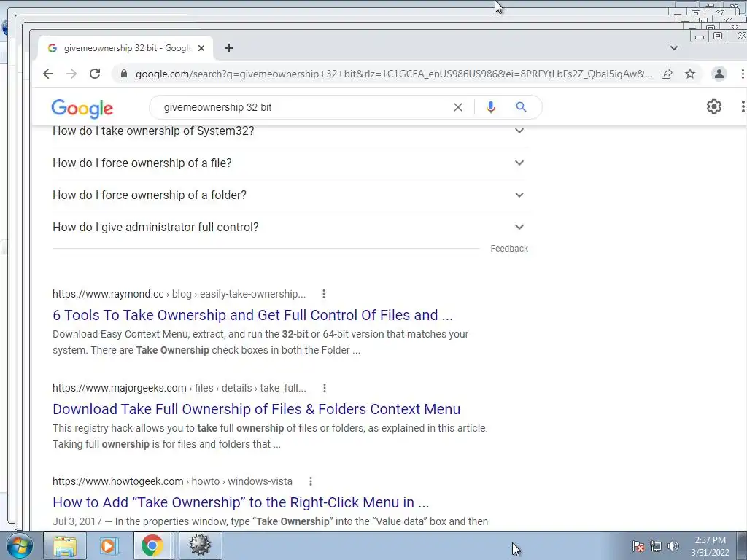Click the Chrome taskbar icon
This screenshot has height=560, width=747.
(x=152, y=545)
